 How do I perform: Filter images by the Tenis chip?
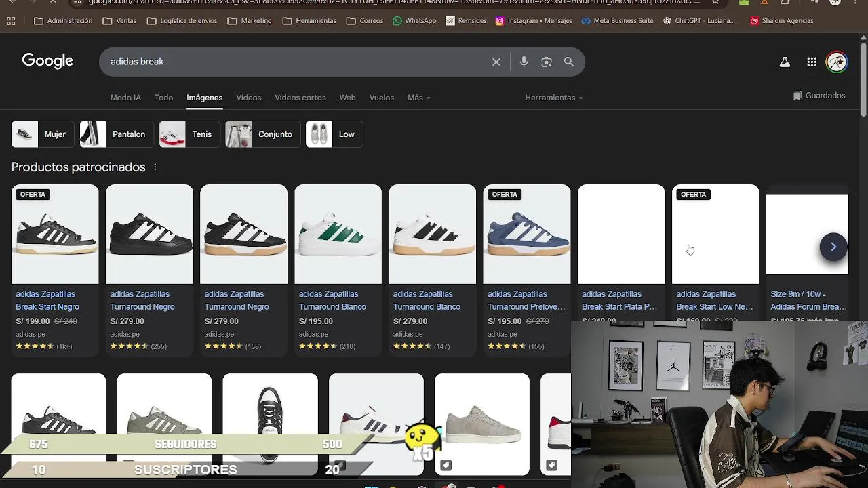coord(189,134)
